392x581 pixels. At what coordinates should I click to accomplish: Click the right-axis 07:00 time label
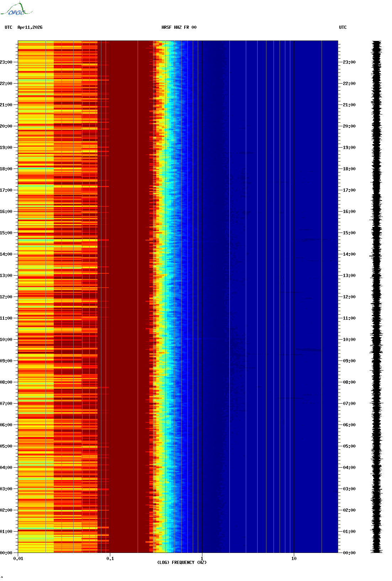[349, 404]
